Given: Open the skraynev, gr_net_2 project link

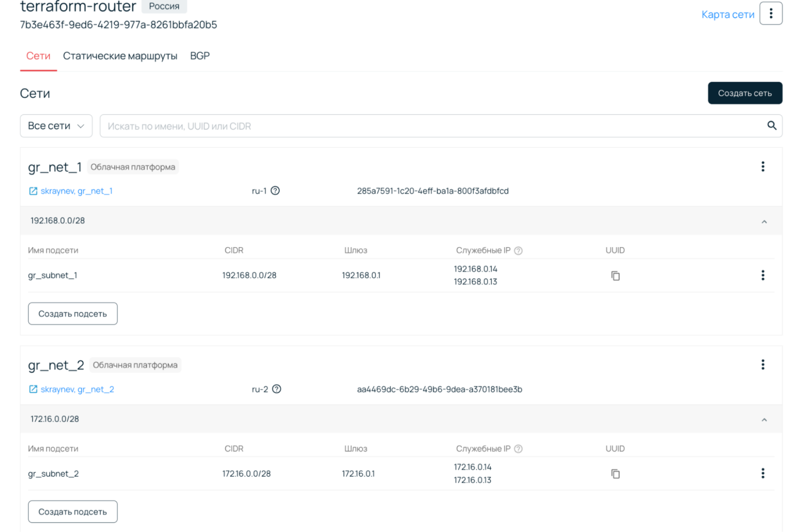Looking at the screenshot, I should tap(77, 390).
